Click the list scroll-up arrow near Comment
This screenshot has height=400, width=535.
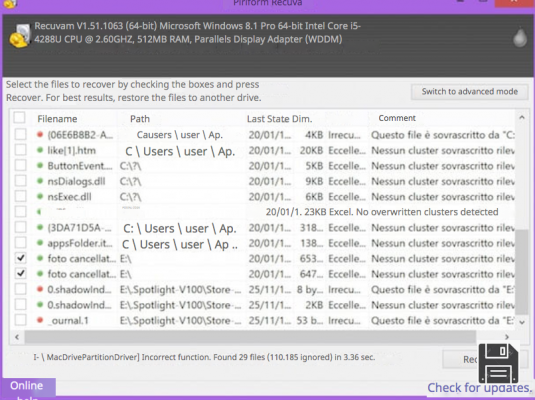[x=522, y=118]
